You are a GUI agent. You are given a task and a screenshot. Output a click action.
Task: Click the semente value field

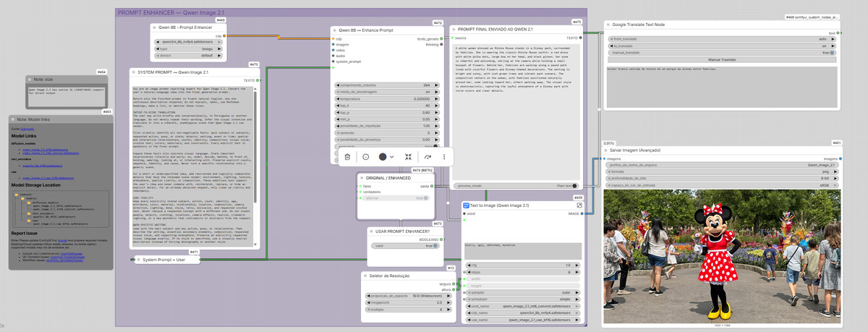point(387,133)
